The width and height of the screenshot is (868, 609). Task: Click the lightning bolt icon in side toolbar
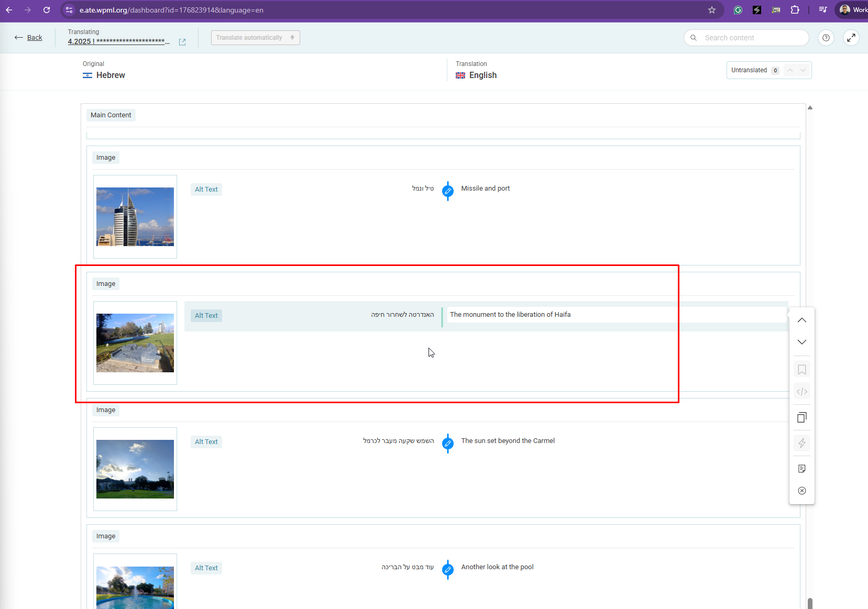[801, 443]
